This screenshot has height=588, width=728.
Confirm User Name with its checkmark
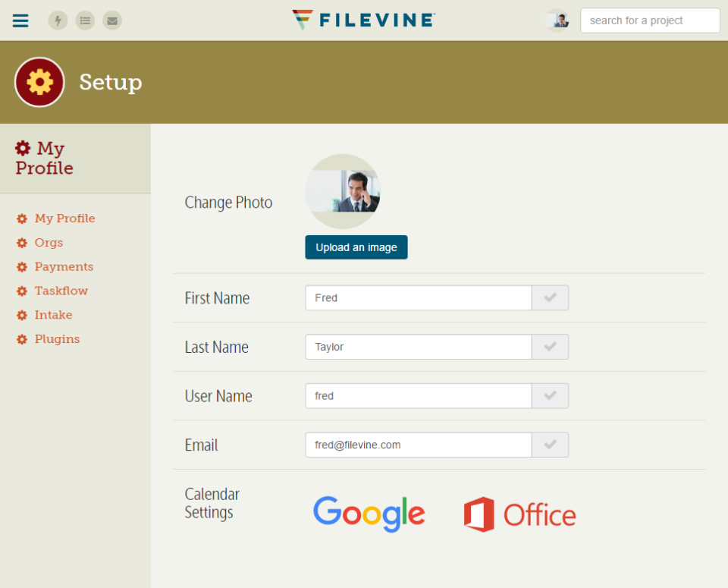coord(551,396)
